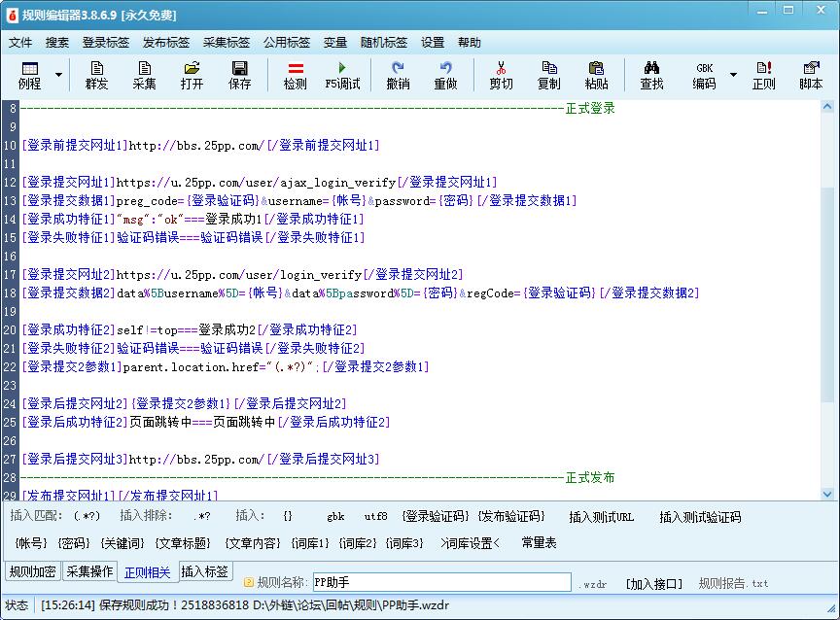Open the 词库设置 expander
This screenshot has width=840, height=620.
(470, 543)
